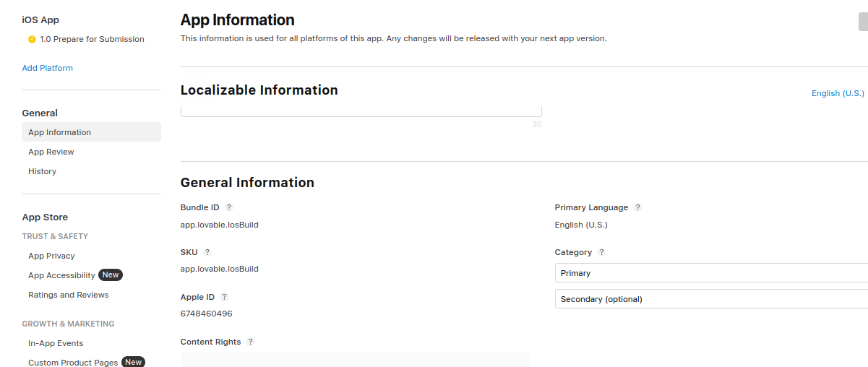Click the Category help question mark icon
This screenshot has width=868, height=367.
point(601,252)
